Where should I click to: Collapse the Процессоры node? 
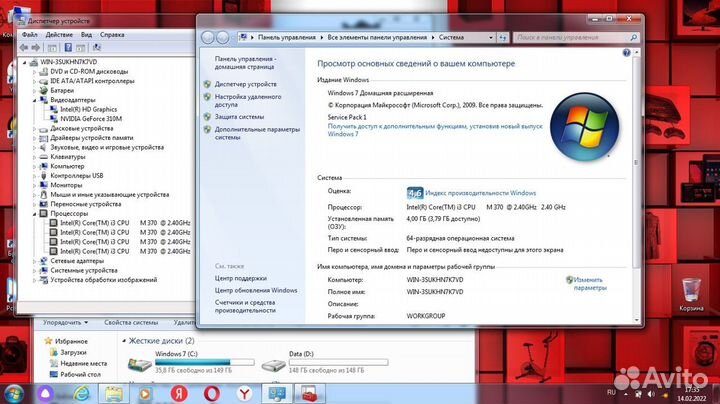coord(34,214)
